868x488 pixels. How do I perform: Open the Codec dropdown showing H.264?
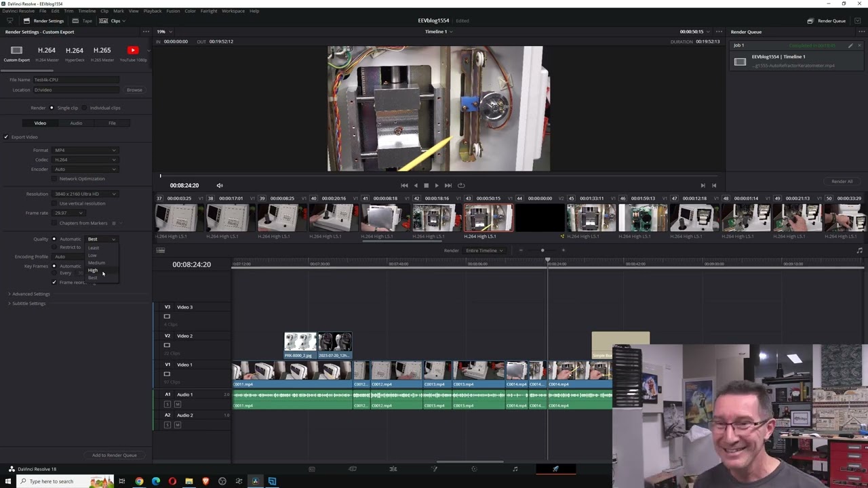pos(85,160)
